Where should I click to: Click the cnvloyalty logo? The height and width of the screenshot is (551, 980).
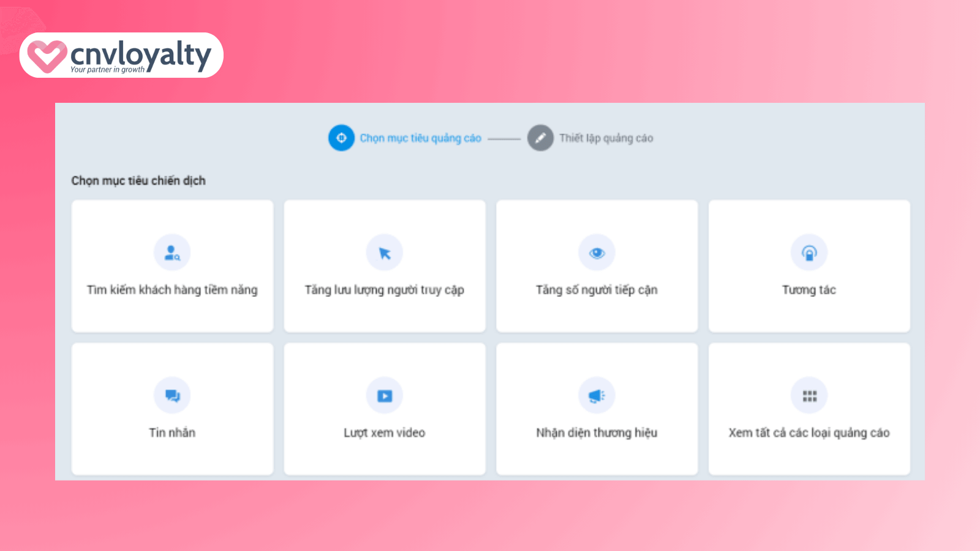tap(121, 56)
